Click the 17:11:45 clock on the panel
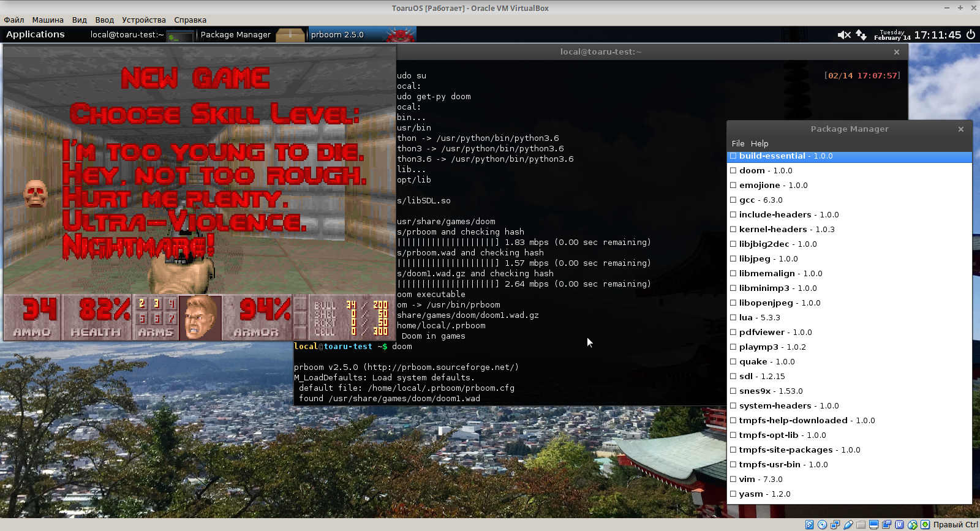 [x=937, y=35]
